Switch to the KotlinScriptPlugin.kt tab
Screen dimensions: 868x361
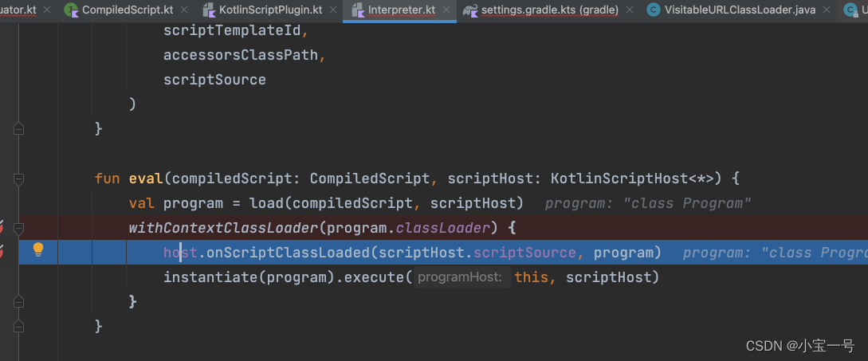pyautogui.click(x=271, y=10)
